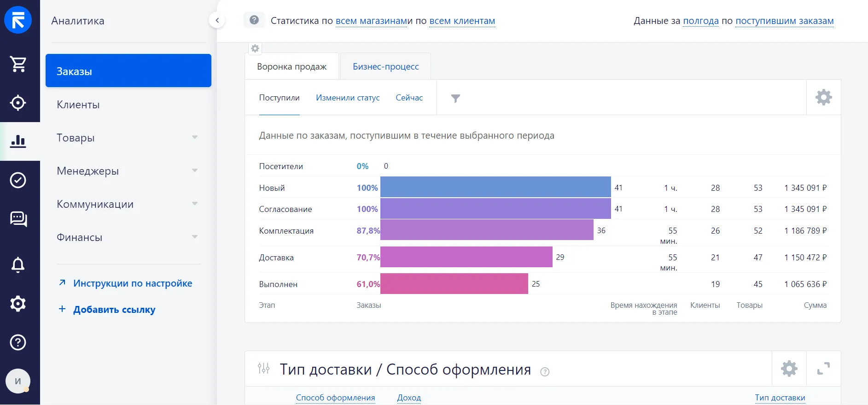This screenshot has height=405, width=868.
Task: Select the Изменили статус sub-tab
Action: tap(348, 98)
